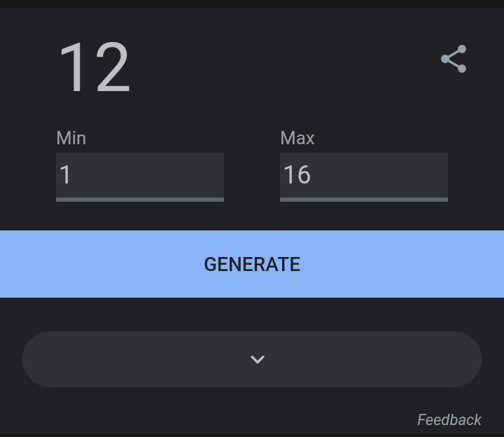Select the minimum value box
The height and width of the screenshot is (437, 504).
tap(140, 175)
